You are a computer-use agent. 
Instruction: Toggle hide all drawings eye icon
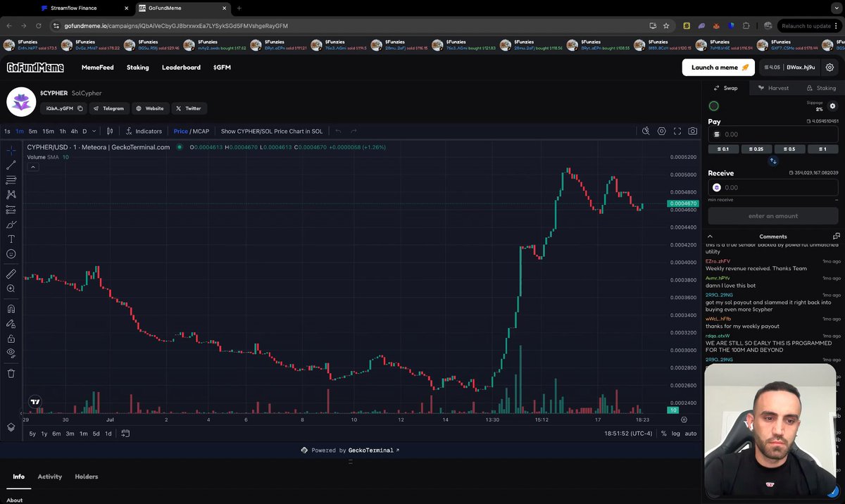click(x=11, y=353)
